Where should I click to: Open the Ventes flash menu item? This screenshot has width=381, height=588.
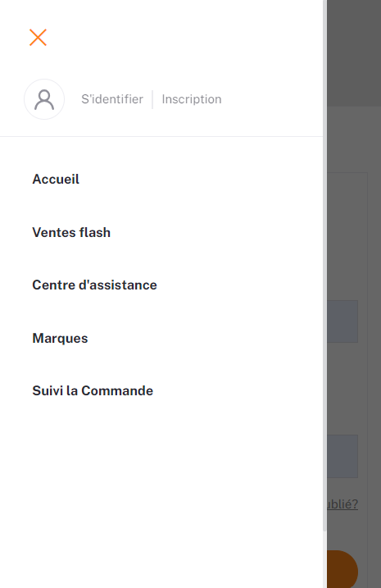[x=71, y=233]
